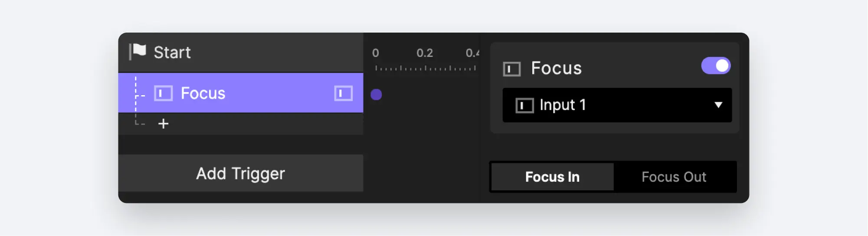
Task: Click the Input 1 text label
Action: click(563, 105)
